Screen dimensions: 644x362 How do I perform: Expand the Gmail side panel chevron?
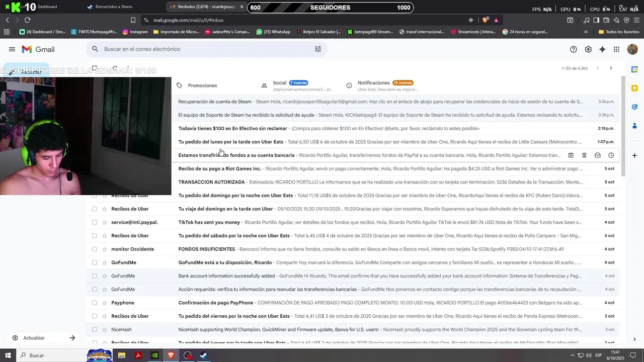pyautogui.click(x=634, y=339)
